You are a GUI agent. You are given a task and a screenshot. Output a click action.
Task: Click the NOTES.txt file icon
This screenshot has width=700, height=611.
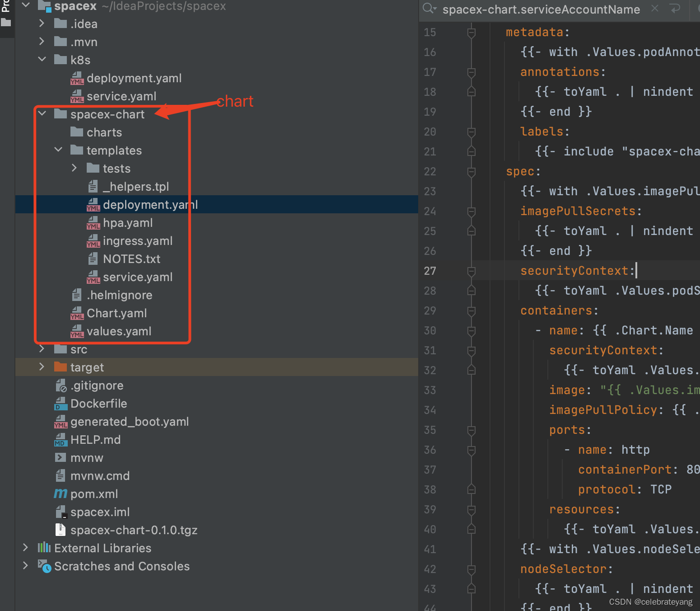coord(93,258)
